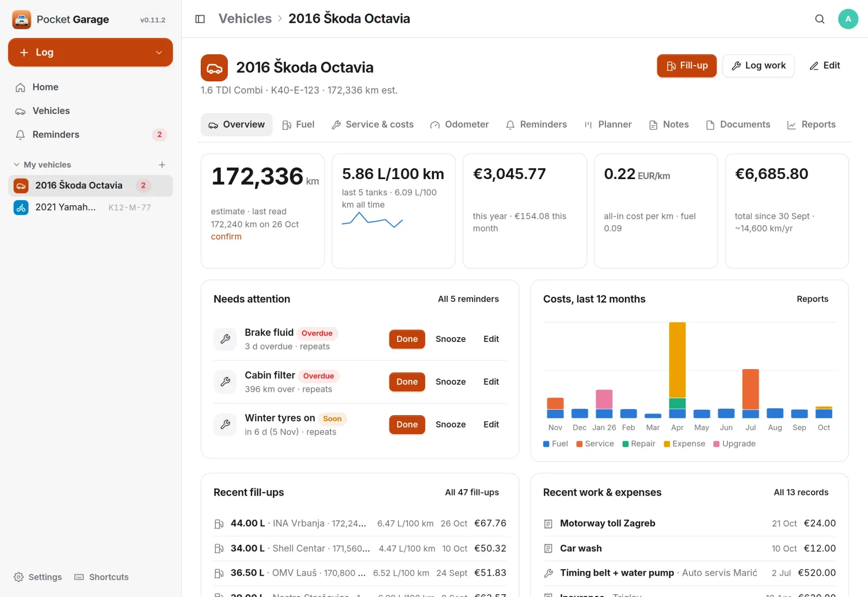
Task: Click the fuel pump icon for 44.00 L fill-up
Action: pos(219,524)
